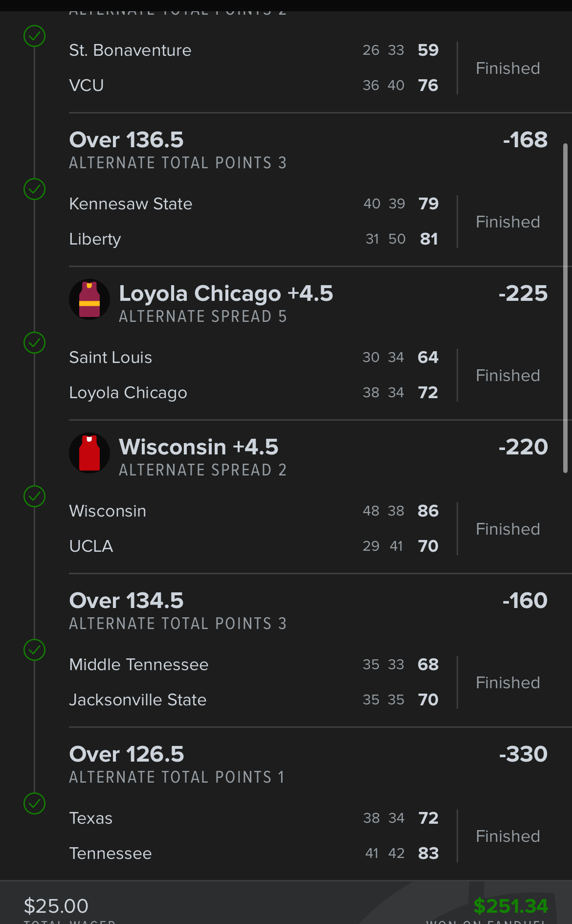This screenshot has height=924, width=572.
Task: Tap the -168 odds value
Action: click(525, 140)
